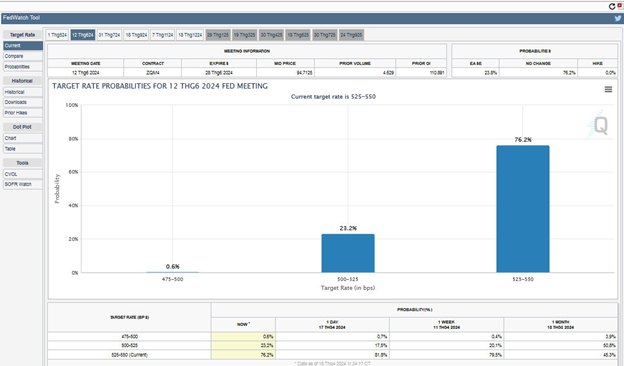This screenshot has height=366, width=624.
Task: Click the 500-525 bar in chart
Action: [348, 253]
